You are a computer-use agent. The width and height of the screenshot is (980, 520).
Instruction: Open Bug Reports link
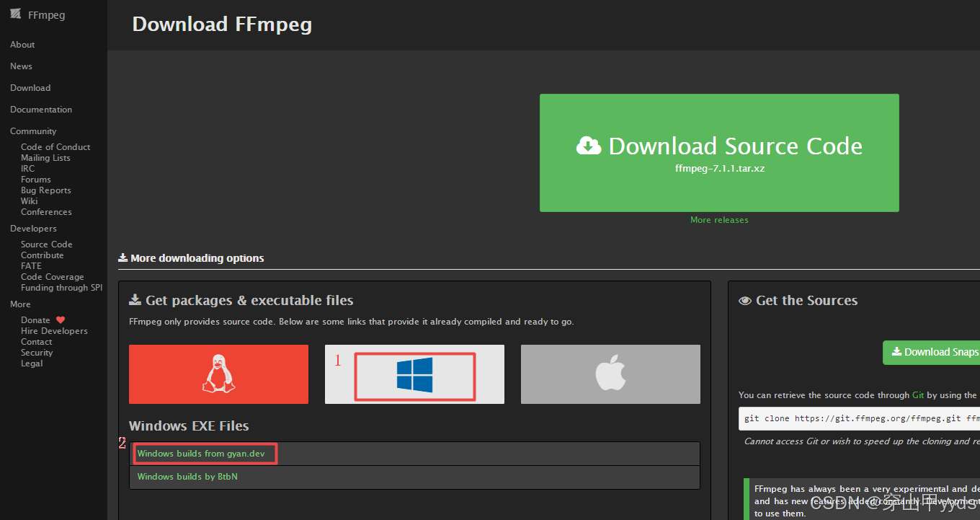pos(46,190)
